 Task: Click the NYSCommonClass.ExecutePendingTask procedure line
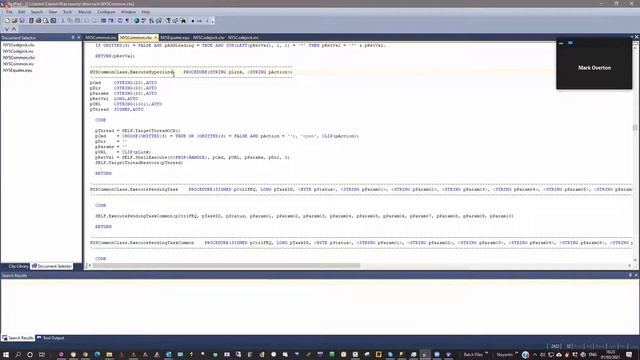(361, 190)
